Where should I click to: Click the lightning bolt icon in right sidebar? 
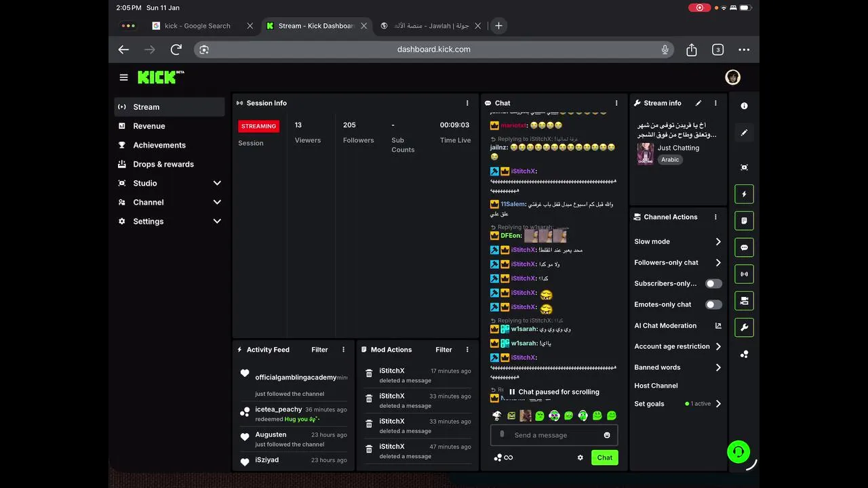pos(744,194)
